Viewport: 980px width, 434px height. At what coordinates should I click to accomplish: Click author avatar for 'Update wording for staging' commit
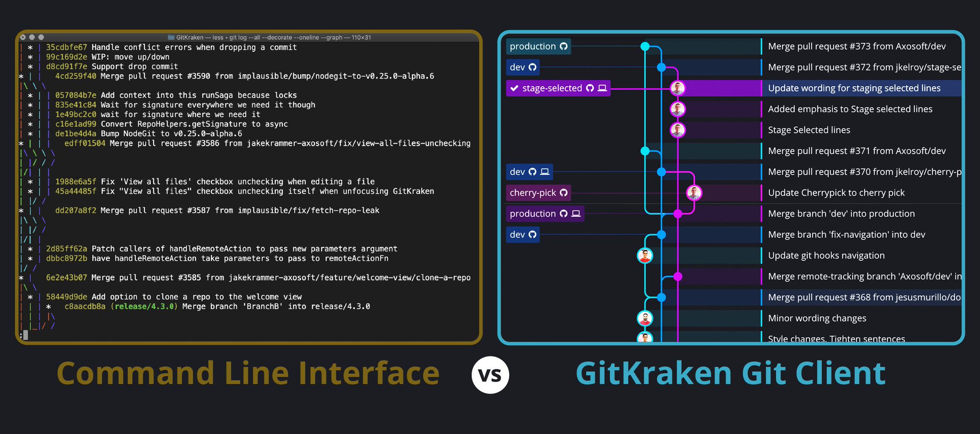click(x=678, y=88)
